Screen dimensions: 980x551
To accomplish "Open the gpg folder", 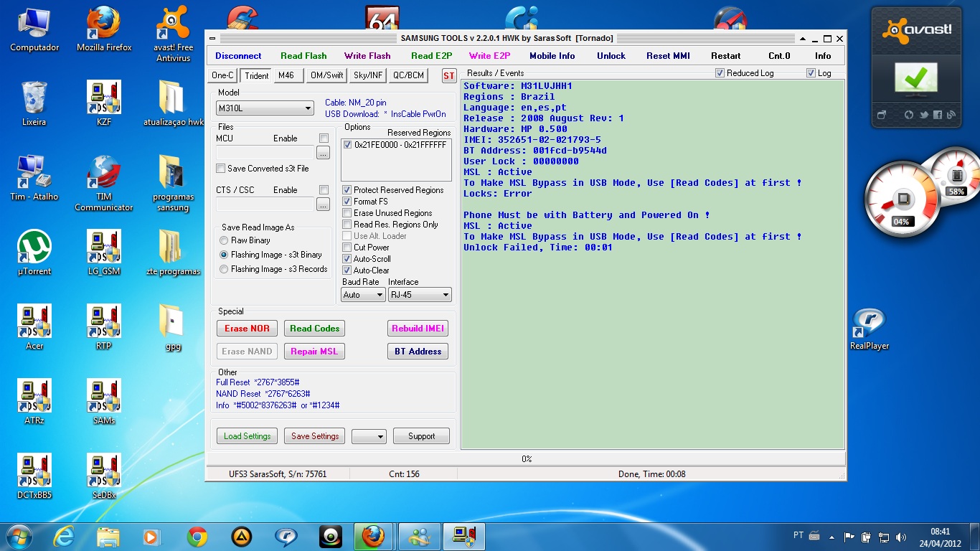I will (173, 328).
